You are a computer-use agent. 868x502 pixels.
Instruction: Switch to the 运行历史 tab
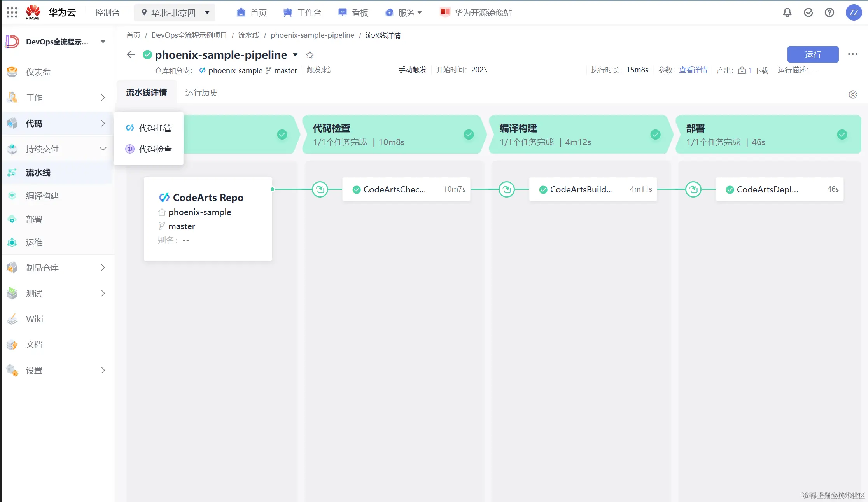click(x=201, y=93)
